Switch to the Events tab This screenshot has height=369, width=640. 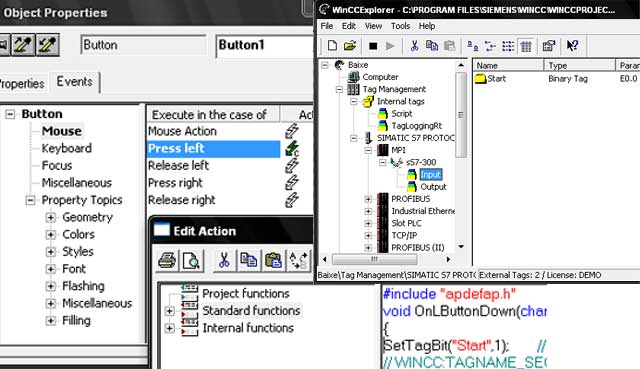coord(75,82)
